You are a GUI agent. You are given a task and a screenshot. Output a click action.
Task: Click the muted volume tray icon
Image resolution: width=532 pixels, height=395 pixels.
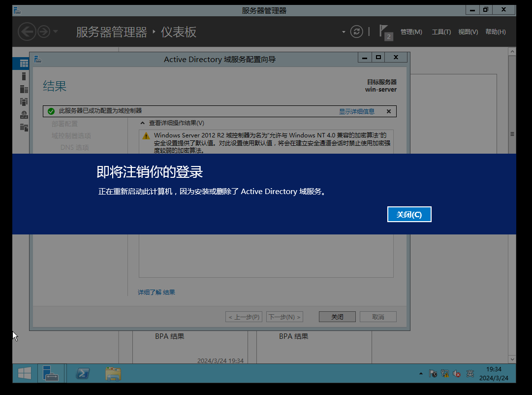click(x=457, y=374)
